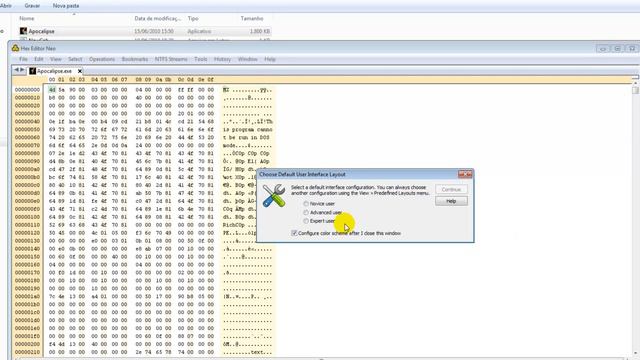Open the Select menu
This screenshot has height=360, width=640.
(x=75, y=59)
